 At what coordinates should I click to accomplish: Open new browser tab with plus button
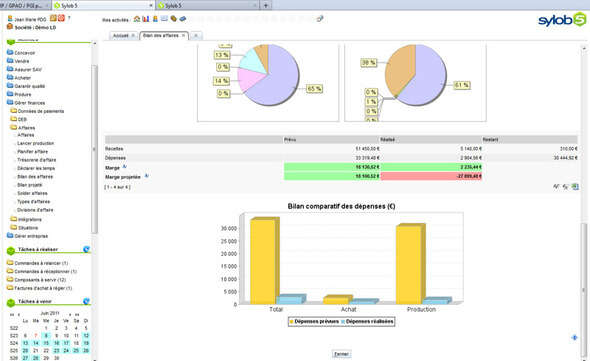266,5
